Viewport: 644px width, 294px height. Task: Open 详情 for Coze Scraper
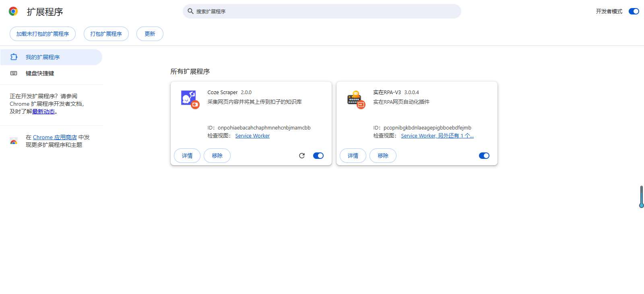(187, 156)
